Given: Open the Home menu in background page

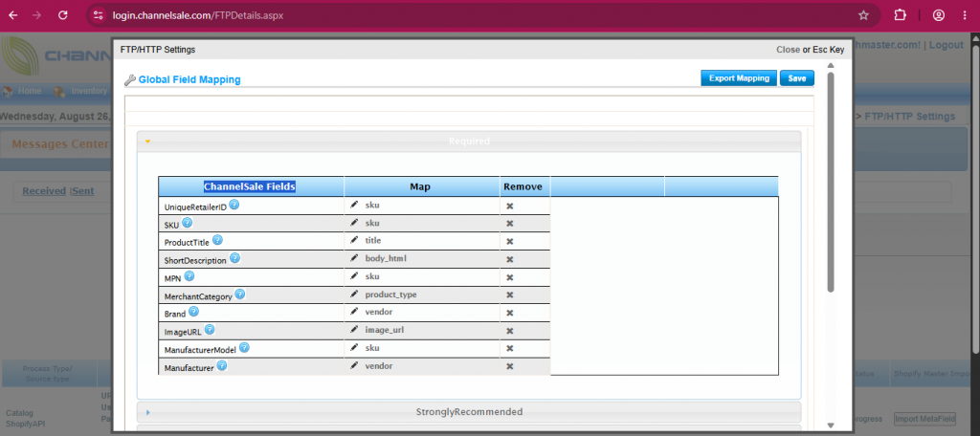Looking at the screenshot, I should point(30,91).
